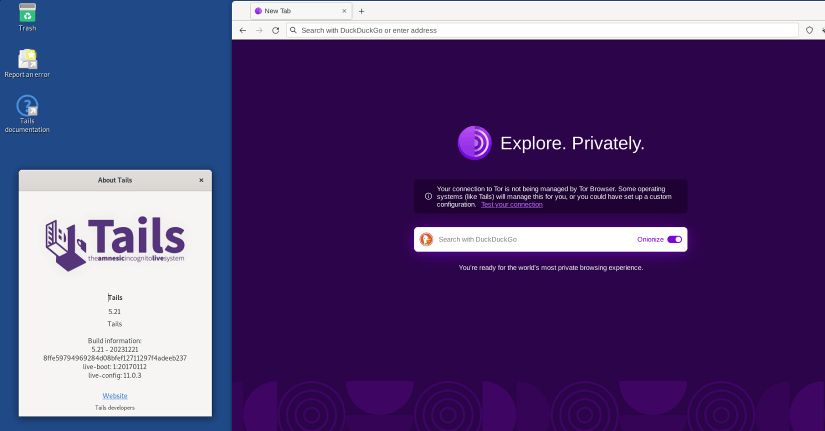Image resolution: width=825 pixels, height=431 pixels.
Task: Click the Build information: label
Action: point(115,340)
